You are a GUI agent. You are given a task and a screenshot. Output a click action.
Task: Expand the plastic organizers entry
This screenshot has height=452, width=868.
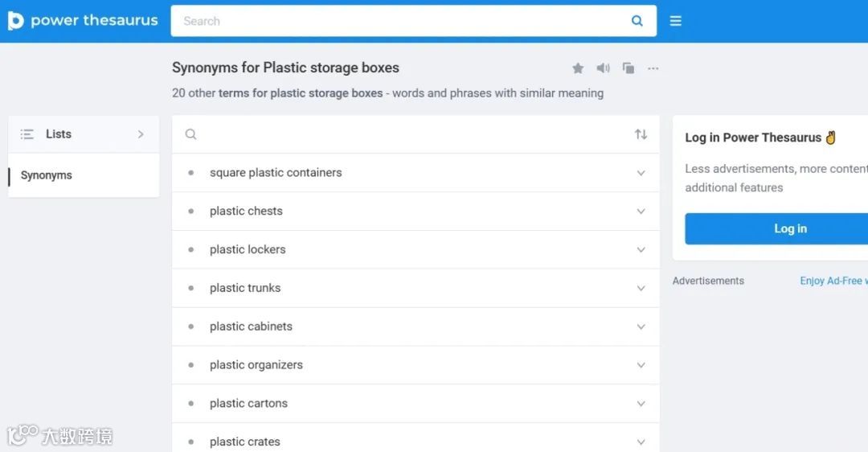[x=641, y=365]
